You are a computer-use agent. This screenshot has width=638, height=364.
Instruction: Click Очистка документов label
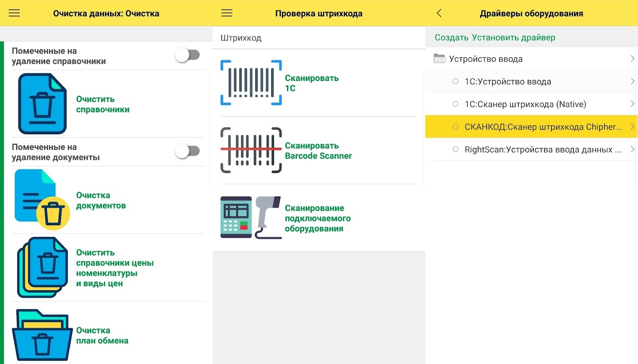101,200
